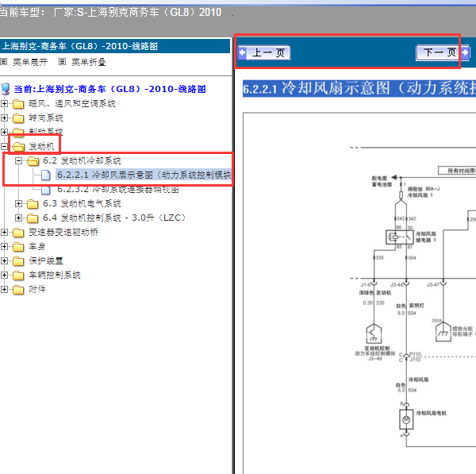Click 冷却风扇电机 motor symbol in diagram
The width and height of the screenshot is (476, 474).
coord(406,419)
